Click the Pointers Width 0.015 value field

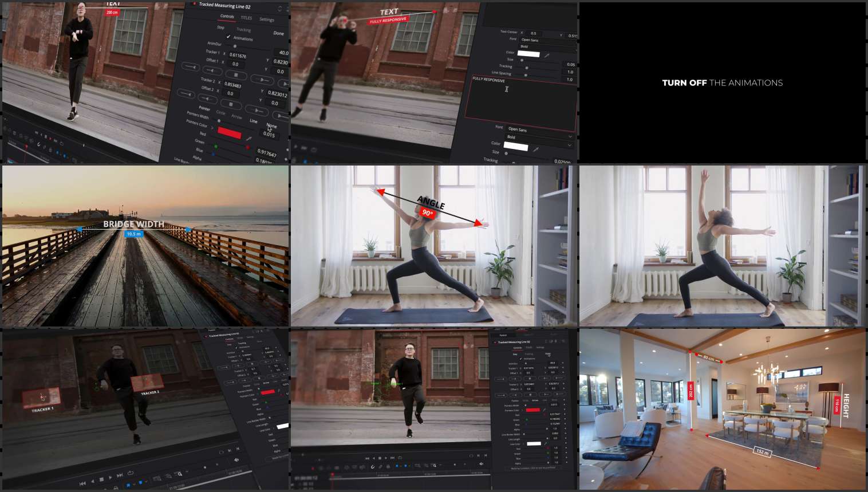click(x=269, y=135)
